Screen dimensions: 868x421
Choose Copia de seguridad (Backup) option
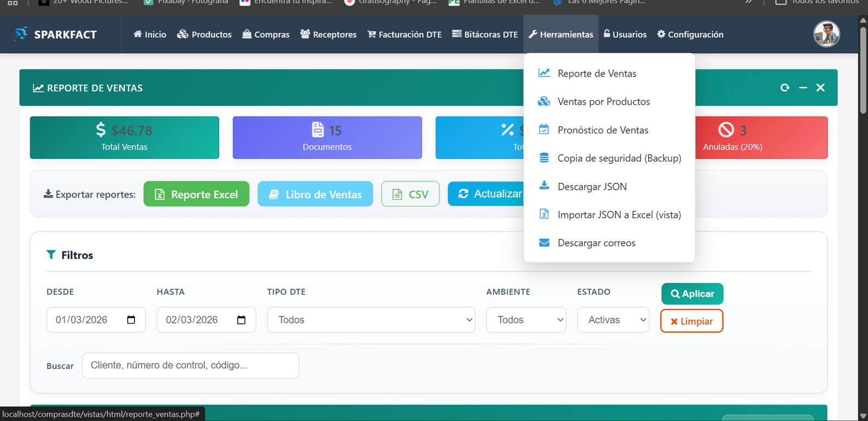619,158
